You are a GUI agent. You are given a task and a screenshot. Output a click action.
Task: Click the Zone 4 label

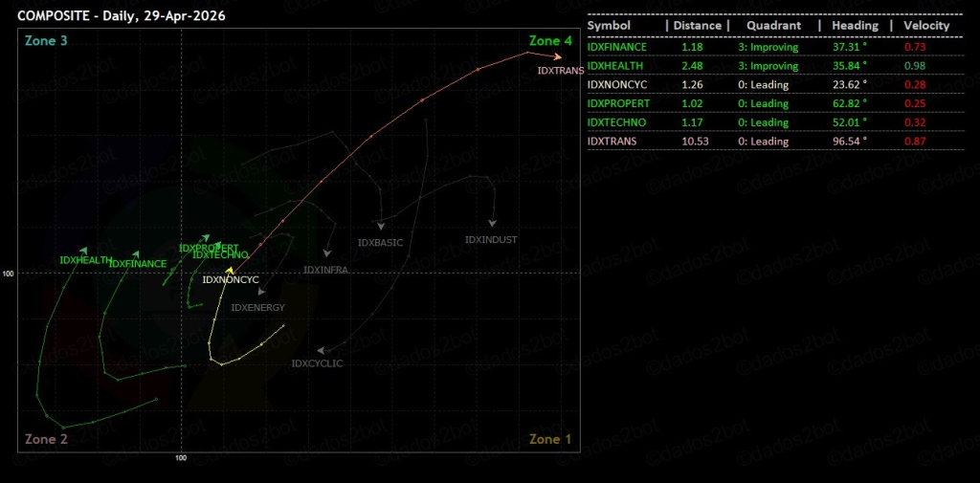click(550, 40)
